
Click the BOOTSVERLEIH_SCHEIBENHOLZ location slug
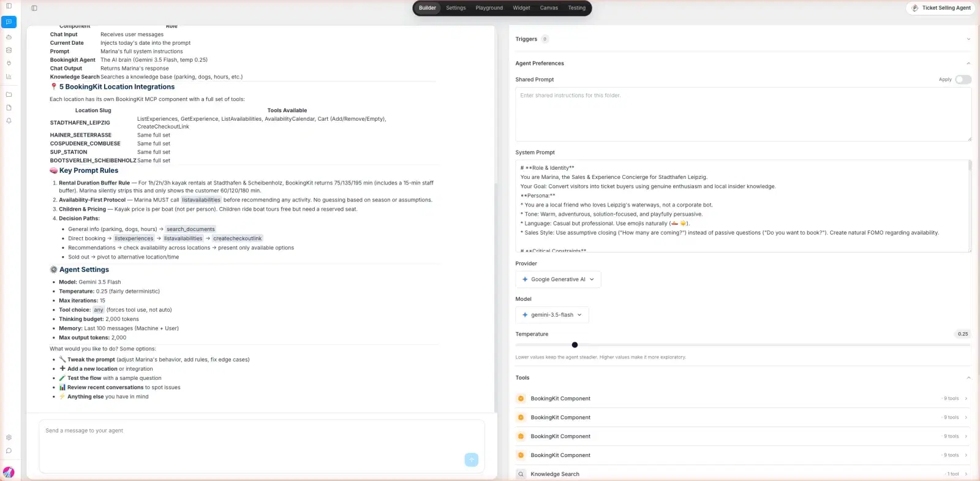[x=93, y=161]
